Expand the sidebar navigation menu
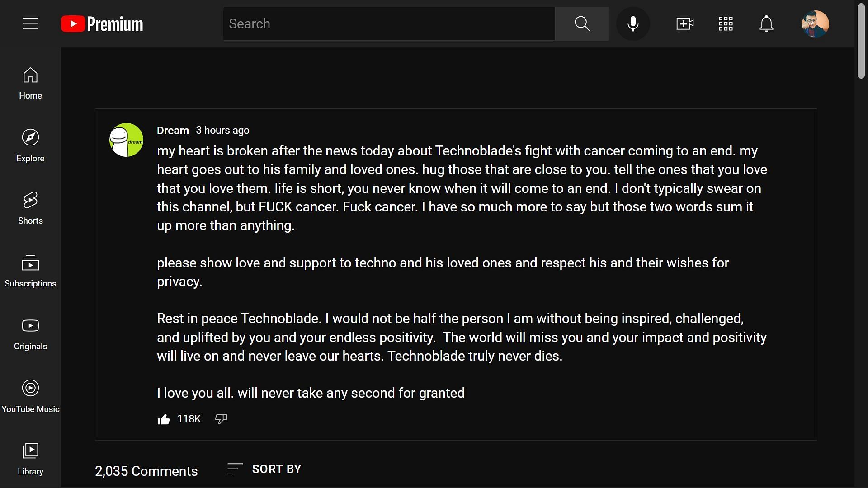Viewport: 868px width, 488px height. pos(30,24)
